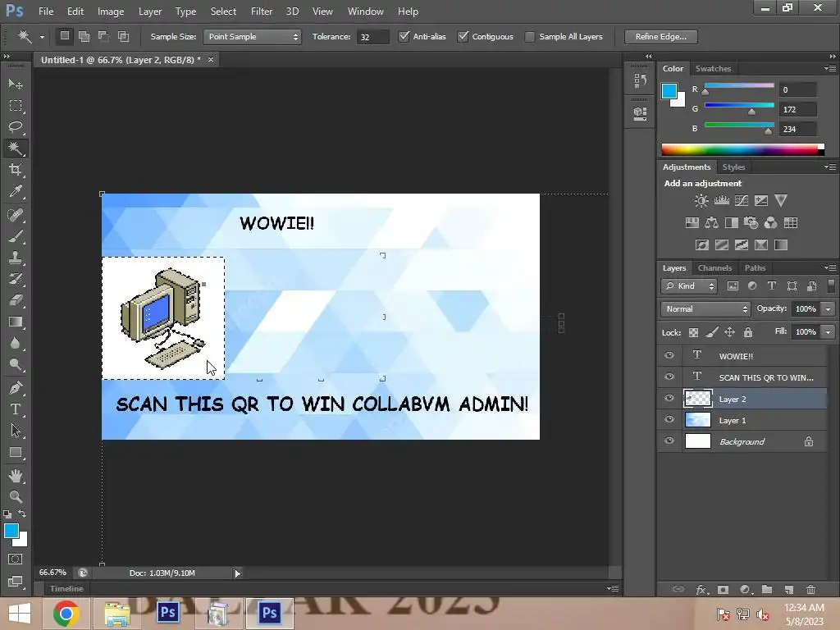Hide Layer 1 visibility
The height and width of the screenshot is (630, 840).
pyautogui.click(x=669, y=419)
